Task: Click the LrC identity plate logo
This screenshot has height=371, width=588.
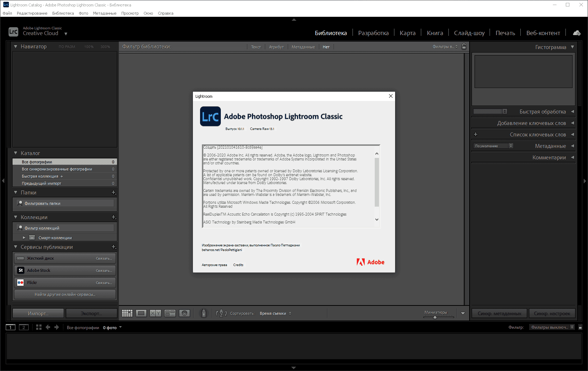Action: (13, 32)
